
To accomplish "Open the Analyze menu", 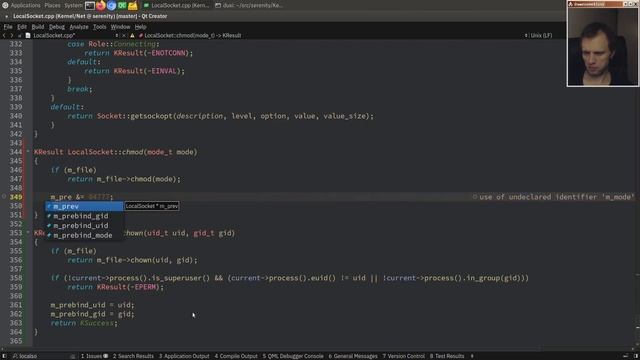I will 79,27.
